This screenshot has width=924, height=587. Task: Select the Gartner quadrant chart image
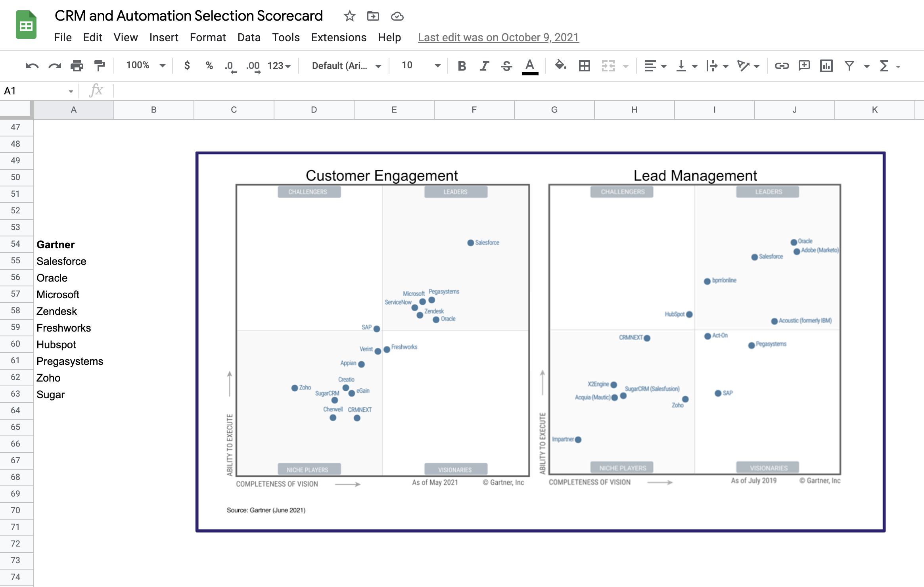pyautogui.click(x=541, y=342)
